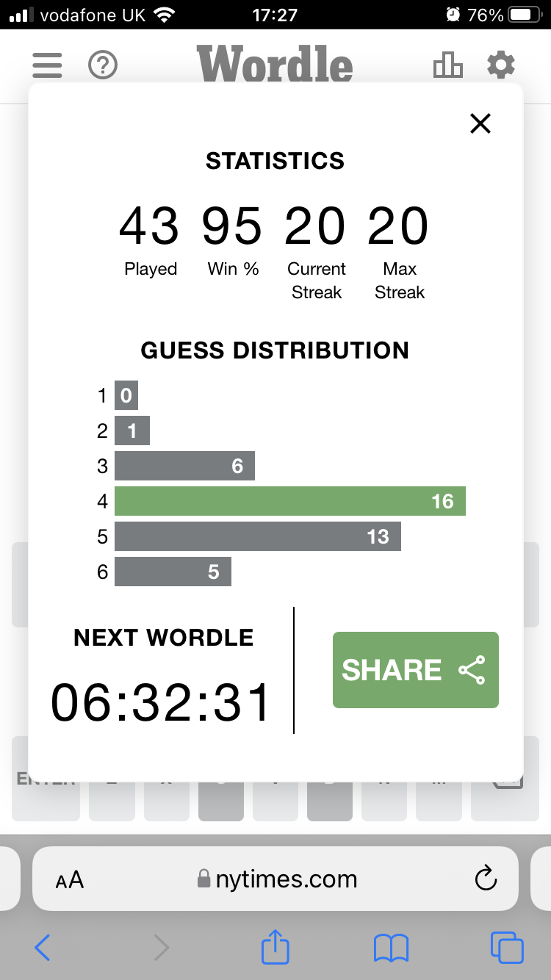The image size is (551, 980).
Task: Reload the page in Safari
Action: (486, 879)
